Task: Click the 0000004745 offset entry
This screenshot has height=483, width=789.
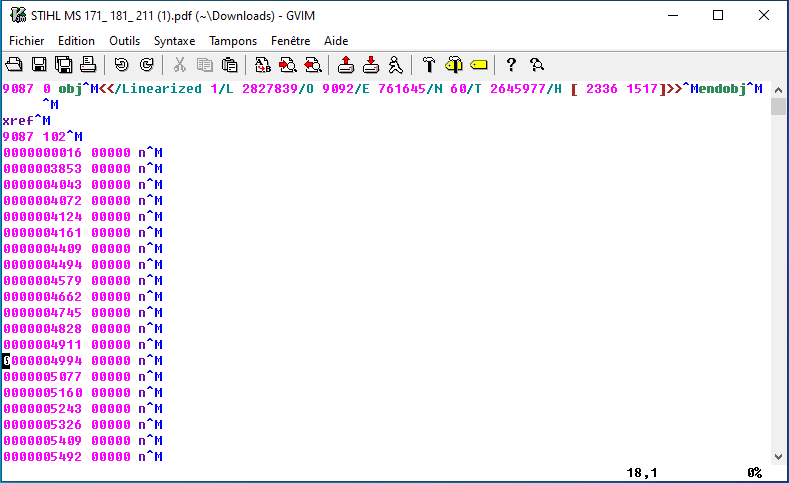Action: tap(42, 313)
